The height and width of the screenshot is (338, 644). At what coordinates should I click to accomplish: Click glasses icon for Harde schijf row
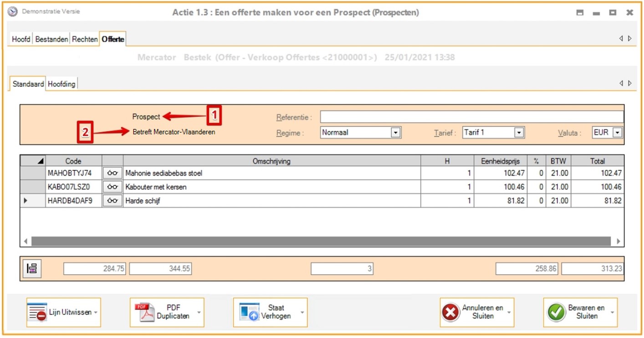(112, 200)
